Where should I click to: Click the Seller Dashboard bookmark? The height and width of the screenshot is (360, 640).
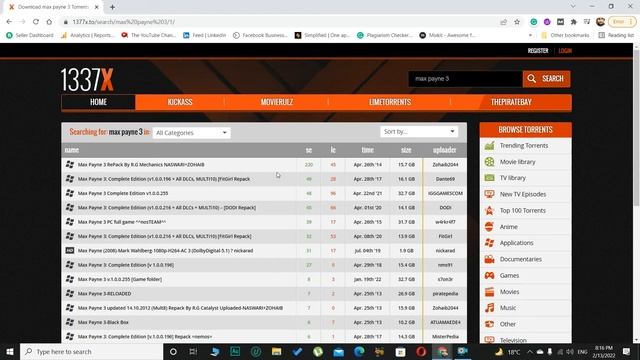click(30, 35)
